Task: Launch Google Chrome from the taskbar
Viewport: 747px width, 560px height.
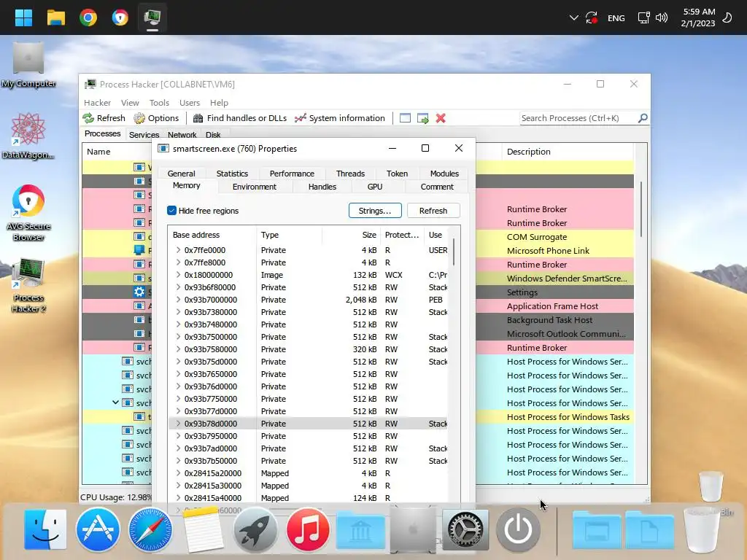Action: tap(88, 17)
